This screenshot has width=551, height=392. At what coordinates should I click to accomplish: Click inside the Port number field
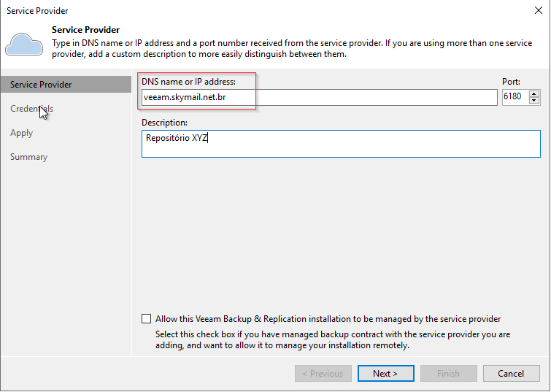click(x=515, y=97)
